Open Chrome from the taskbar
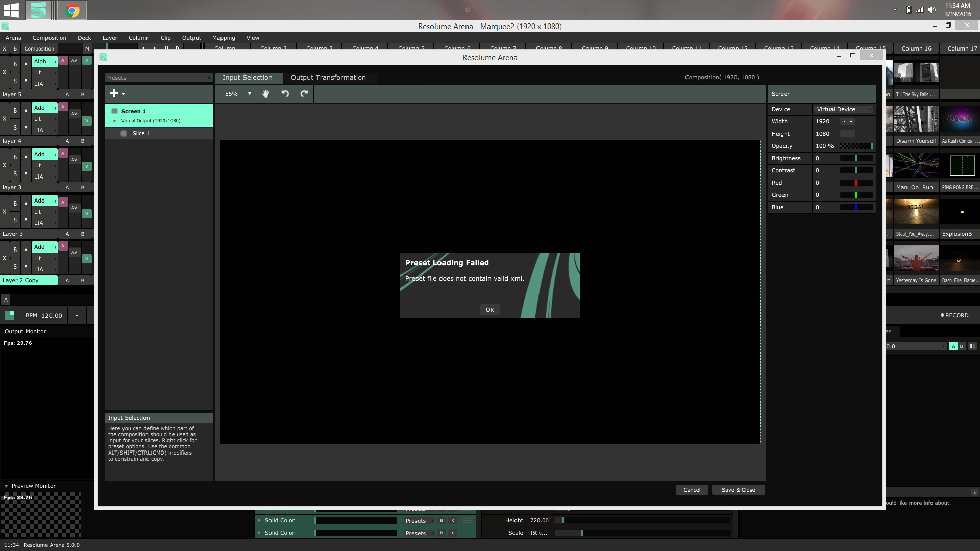The image size is (980, 551). click(72, 10)
